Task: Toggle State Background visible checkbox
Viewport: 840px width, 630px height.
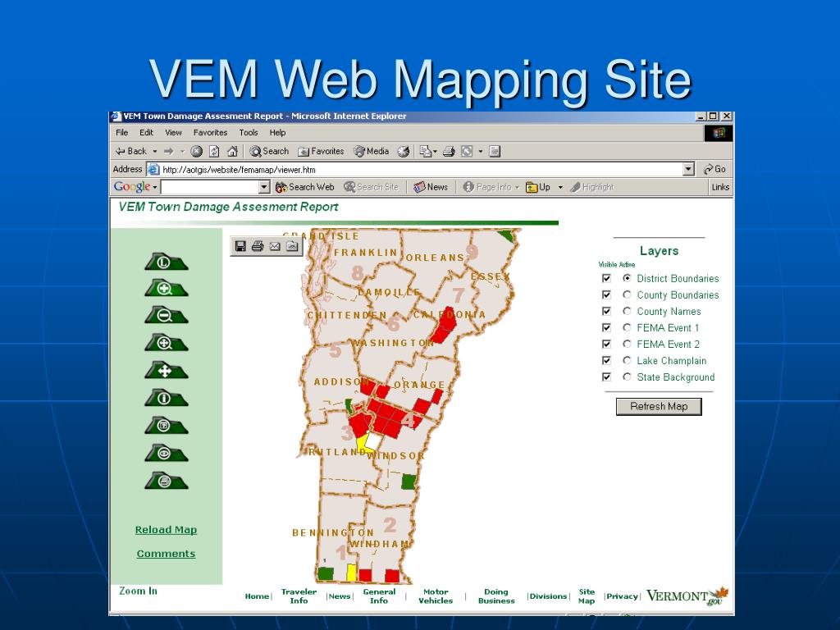Action: [606, 377]
